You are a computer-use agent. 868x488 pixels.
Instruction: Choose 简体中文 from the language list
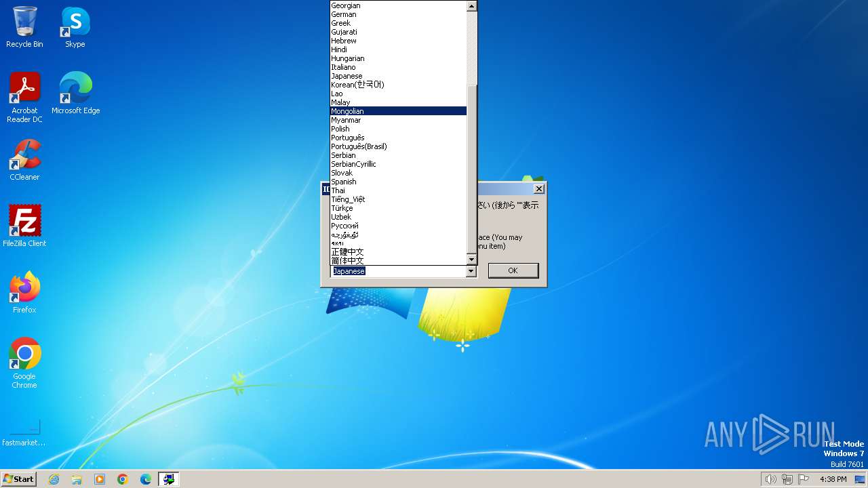398,261
